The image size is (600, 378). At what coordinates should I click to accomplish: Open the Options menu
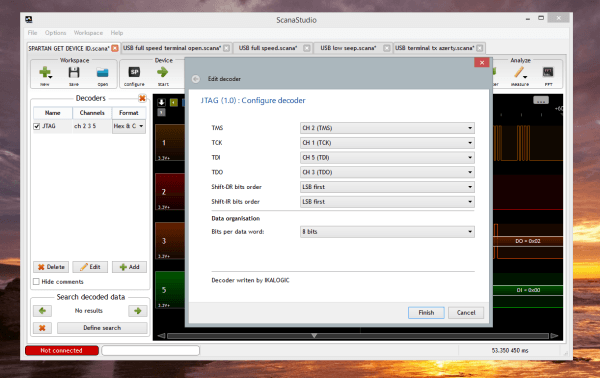click(55, 33)
